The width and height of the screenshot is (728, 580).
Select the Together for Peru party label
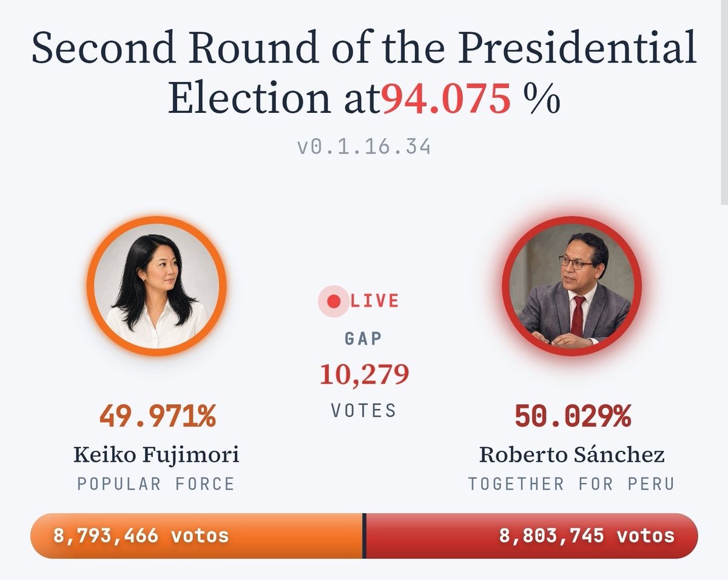pos(571,484)
